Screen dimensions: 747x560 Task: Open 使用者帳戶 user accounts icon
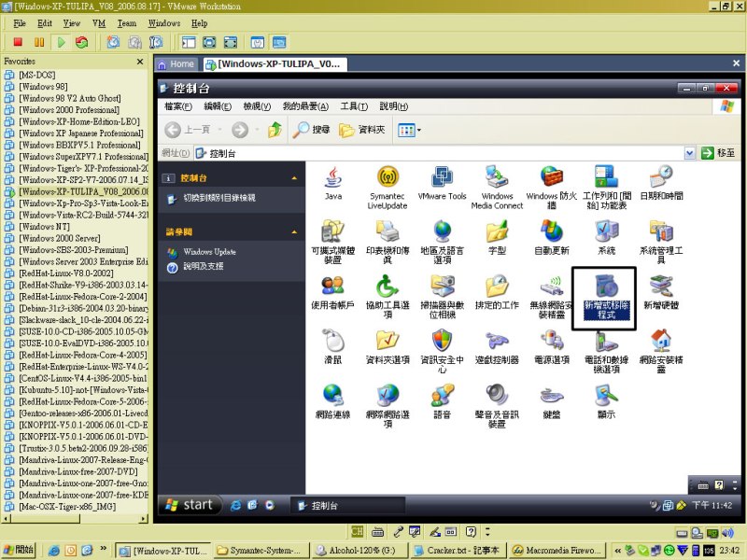333,287
